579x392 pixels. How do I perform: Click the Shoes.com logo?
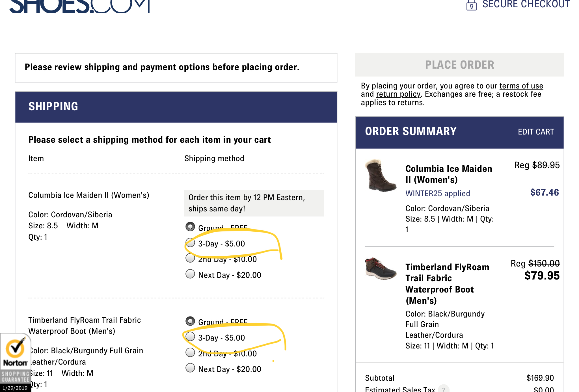coord(79,6)
